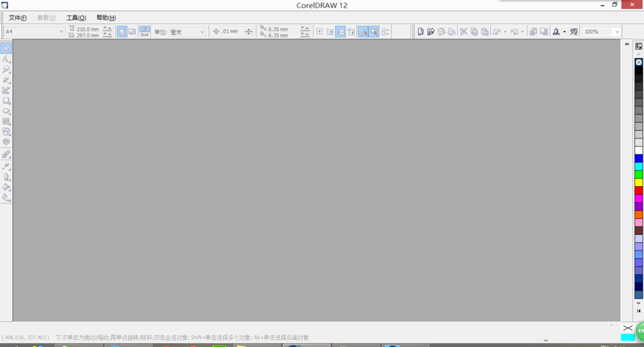Open the A4 paper size dropdown
Viewport: 644px width, 347px height.
tap(61, 32)
